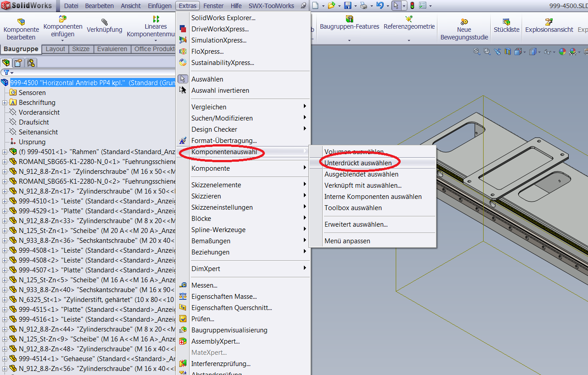
Task: Select Ursprung in the feature tree
Action: [x=32, y=142]
